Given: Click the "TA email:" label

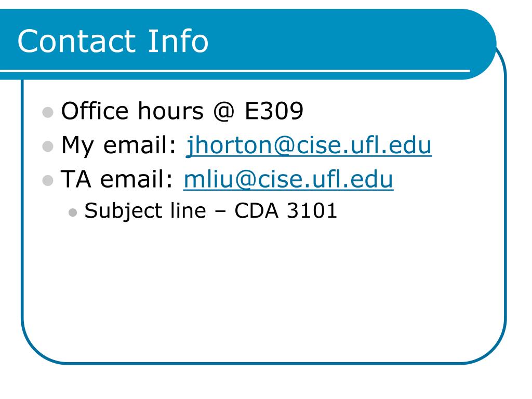Looking at the screenshot, I should click(117, 179).
